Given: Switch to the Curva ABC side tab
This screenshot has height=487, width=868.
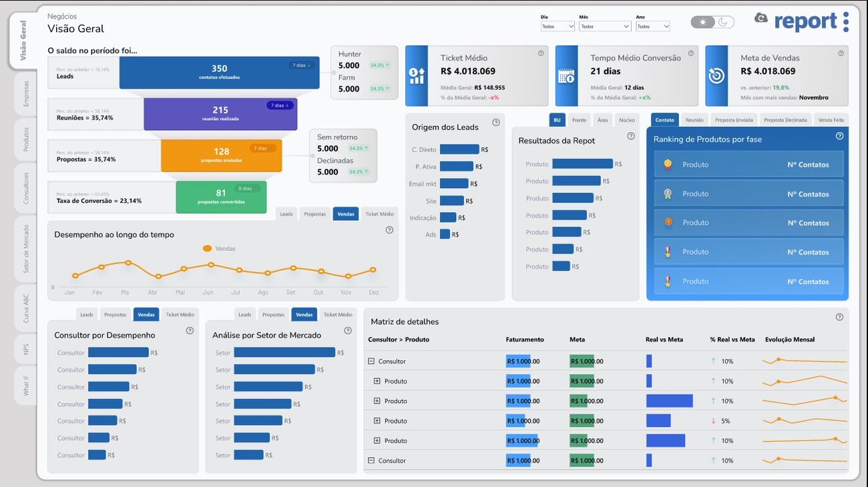Looking at the screenshot, I should (x=26, y=308).
